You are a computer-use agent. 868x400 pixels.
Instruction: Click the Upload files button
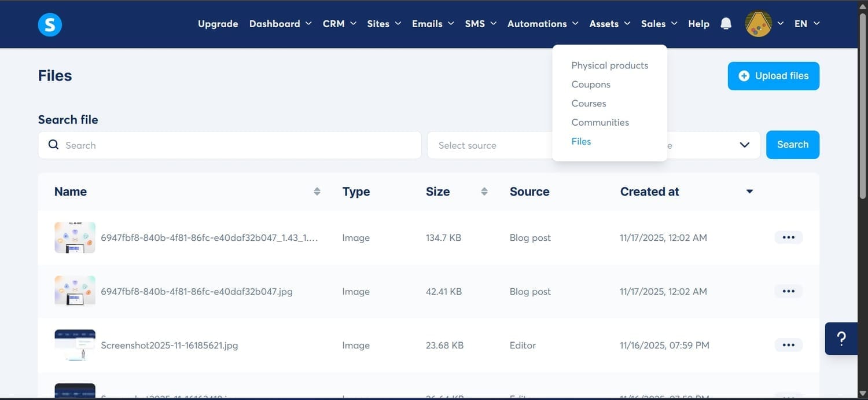click(773, 75)
